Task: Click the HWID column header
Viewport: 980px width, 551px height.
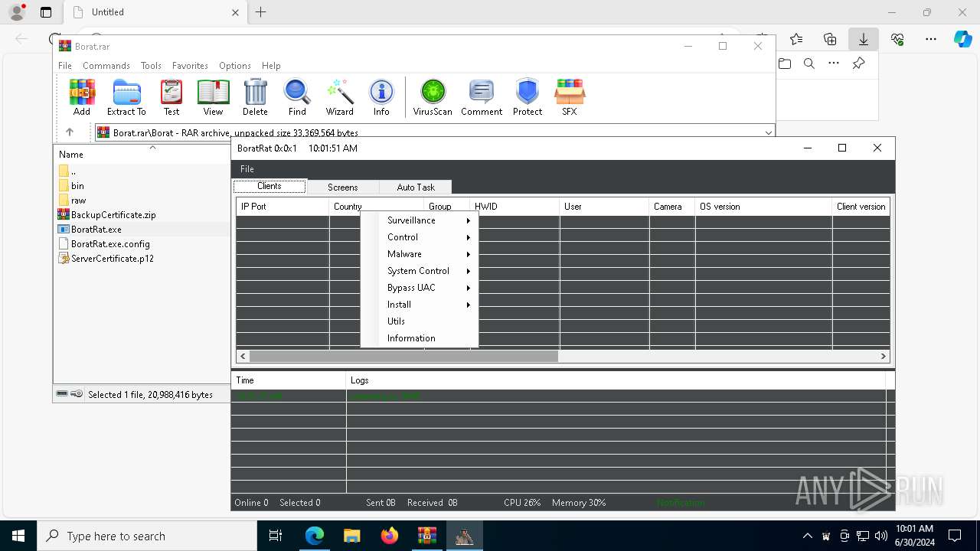Action: (514, 207)
